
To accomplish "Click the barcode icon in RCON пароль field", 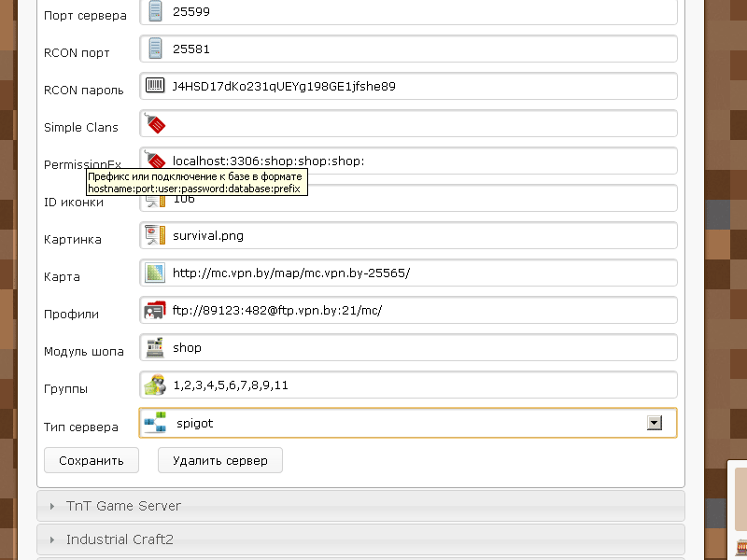I will [x=155, y=86].
